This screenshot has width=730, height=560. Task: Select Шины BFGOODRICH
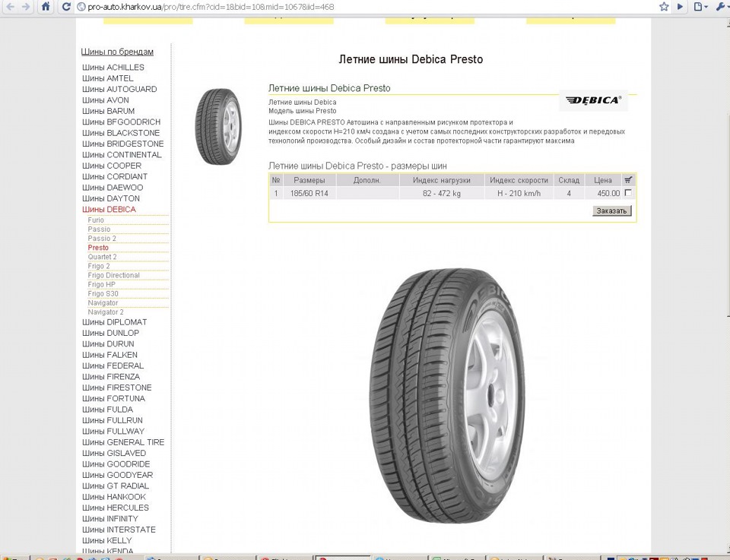point(121,122)
